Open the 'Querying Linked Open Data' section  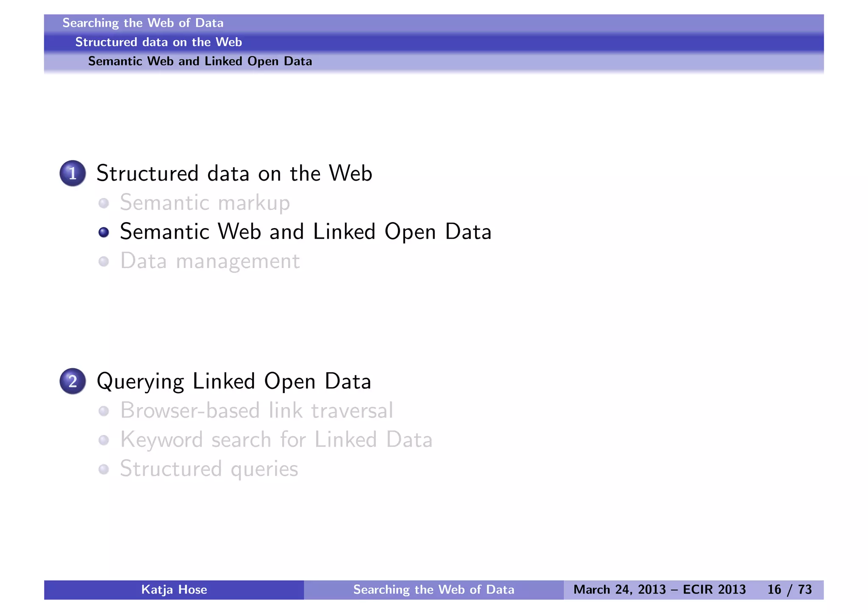[234, 381]
